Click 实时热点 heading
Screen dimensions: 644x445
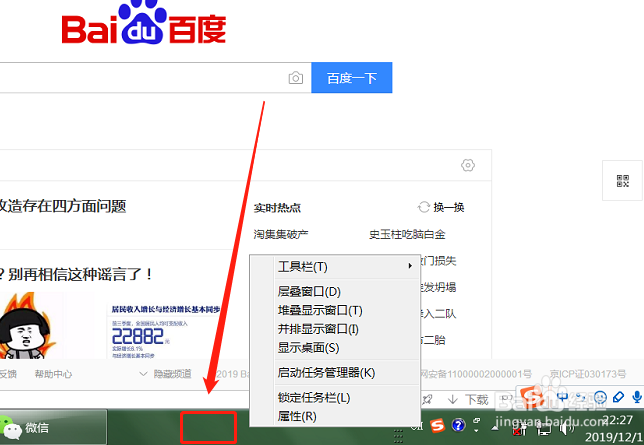(x=277, y=208)
